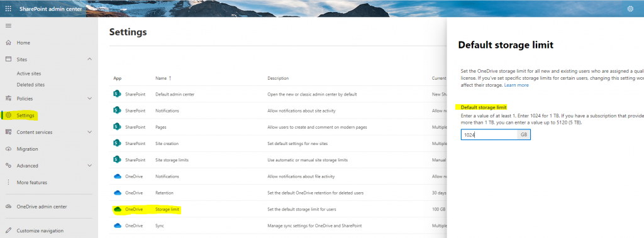Click 'Set the default storage limit for users'
Viewport: 644px width, 238px height.
(x=301, y=209)
